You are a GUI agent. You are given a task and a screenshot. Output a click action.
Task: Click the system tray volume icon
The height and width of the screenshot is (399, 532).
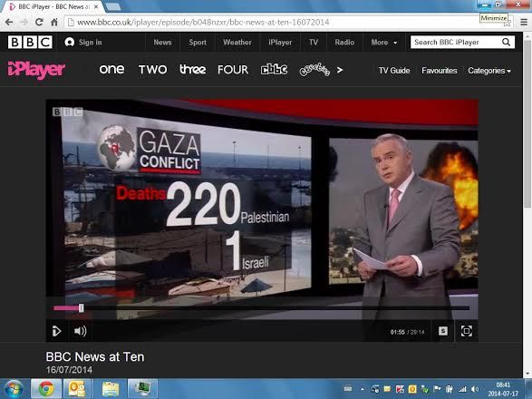tap(475, 389)
